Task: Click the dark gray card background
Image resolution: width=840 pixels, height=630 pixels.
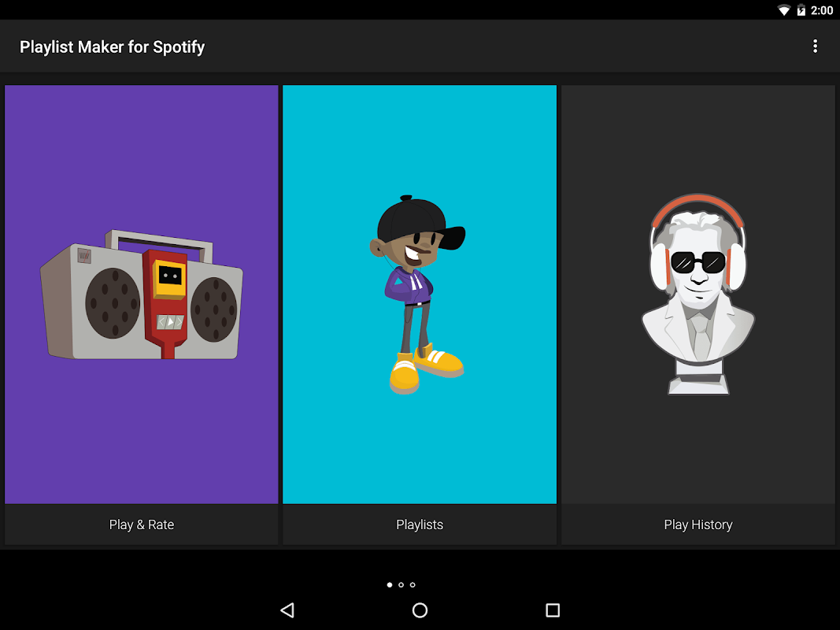Action: point(698,134)
